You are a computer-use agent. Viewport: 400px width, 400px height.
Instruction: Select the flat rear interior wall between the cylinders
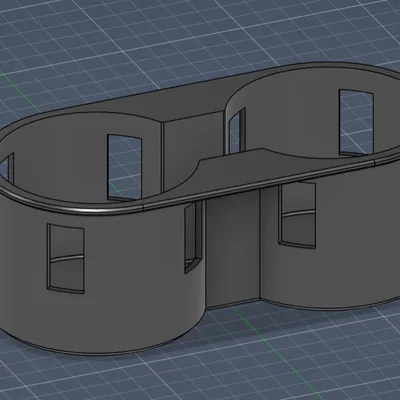(x=193, y=147)
